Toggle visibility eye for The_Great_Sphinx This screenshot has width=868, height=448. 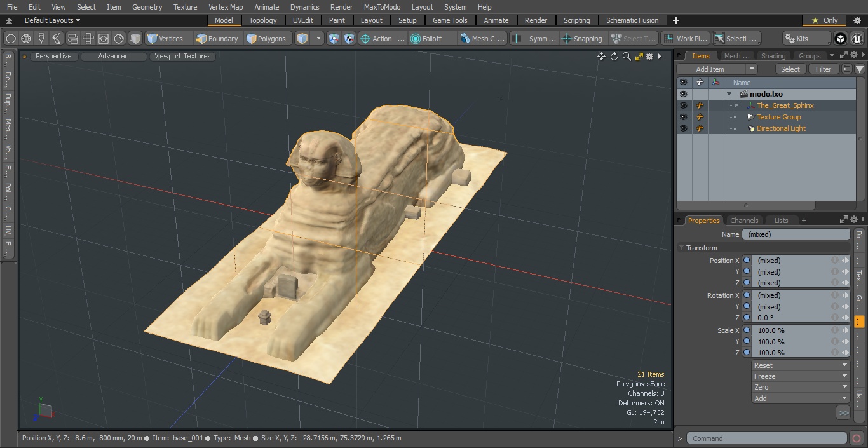(x=683, y=105)
